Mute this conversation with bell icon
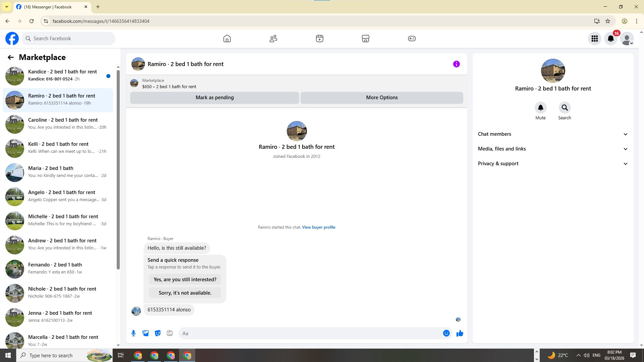This screenshot has width=644, height=362. click(540, 108)
